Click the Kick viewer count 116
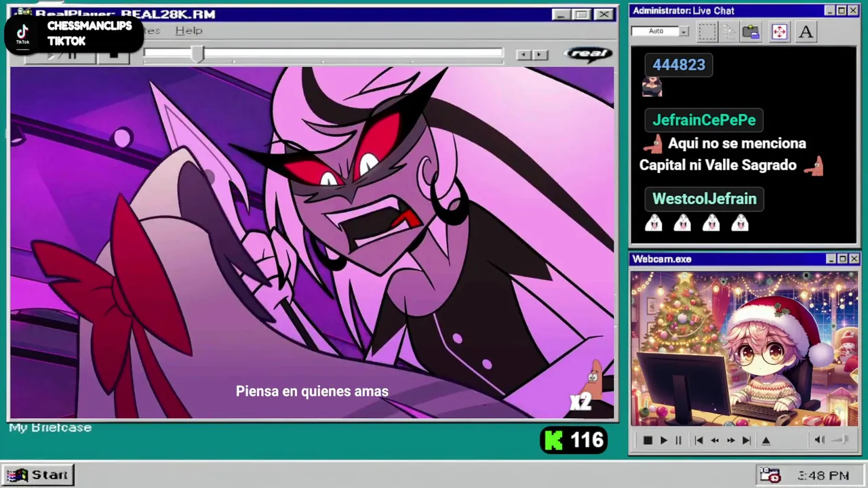 coord(587,441)
